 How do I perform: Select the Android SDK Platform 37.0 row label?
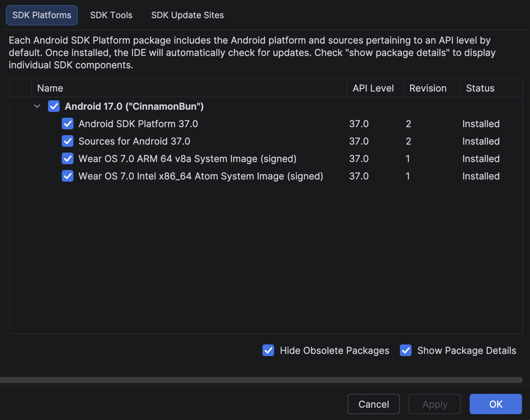[x=138, y=124]
